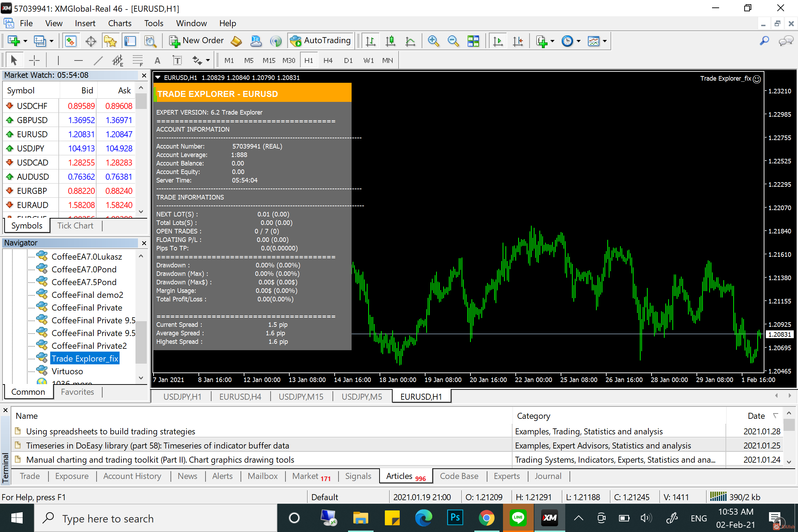Viewport: 798px width, 532px height.
Task: Click the clock Periods icon
Action: (567, 41)
